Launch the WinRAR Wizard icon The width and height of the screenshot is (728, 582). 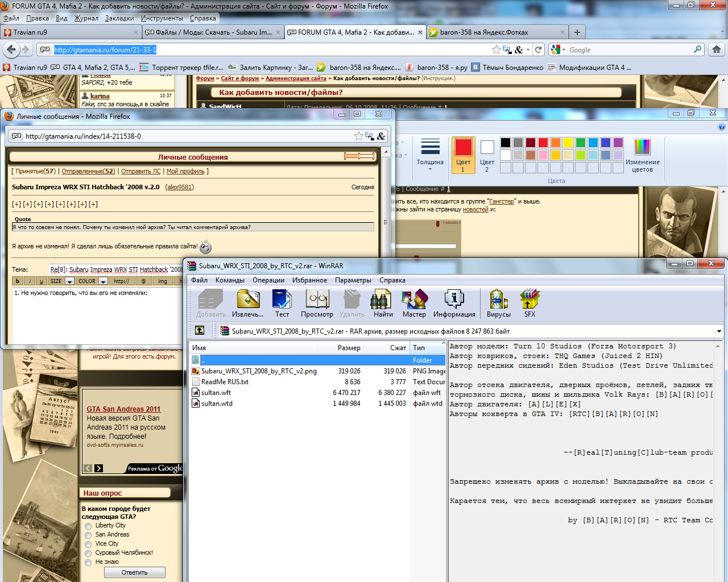(x=414, y=303)
